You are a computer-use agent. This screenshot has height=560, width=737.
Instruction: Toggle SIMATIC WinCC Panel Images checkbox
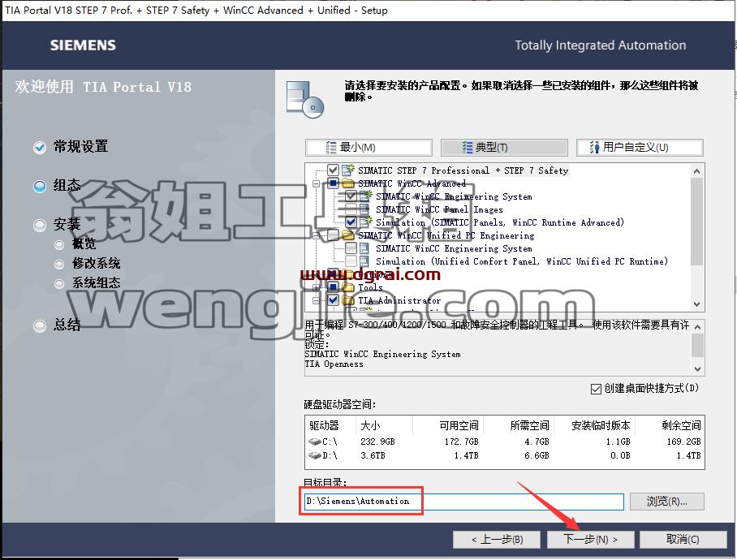(351, 209)
